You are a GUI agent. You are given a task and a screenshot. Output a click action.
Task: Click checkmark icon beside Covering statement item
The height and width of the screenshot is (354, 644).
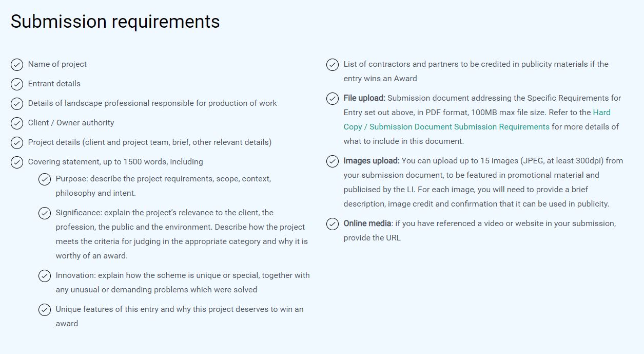(17, 162)
